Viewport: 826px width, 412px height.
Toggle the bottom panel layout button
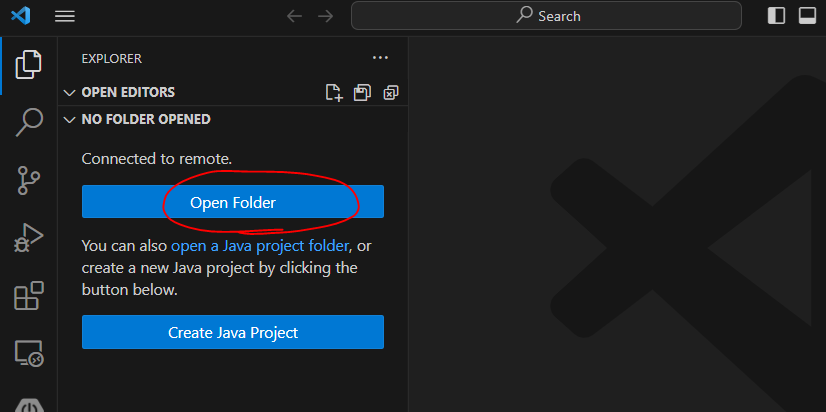pos(807,16)
